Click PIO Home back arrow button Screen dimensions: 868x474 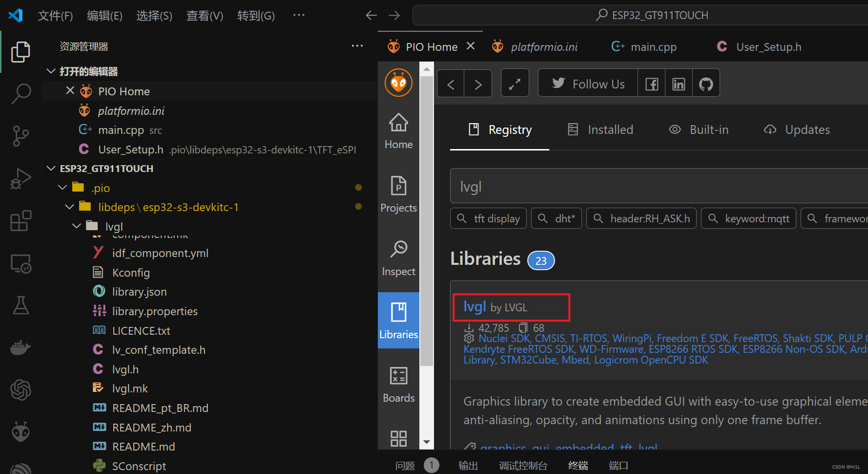(451, 84)
